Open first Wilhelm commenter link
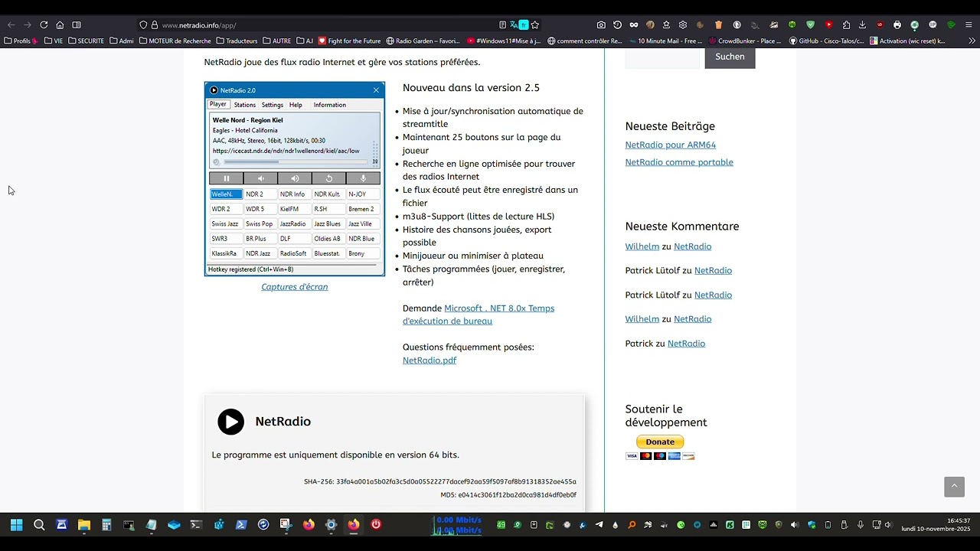Viewport: 980px width, 551px height. 642,246
